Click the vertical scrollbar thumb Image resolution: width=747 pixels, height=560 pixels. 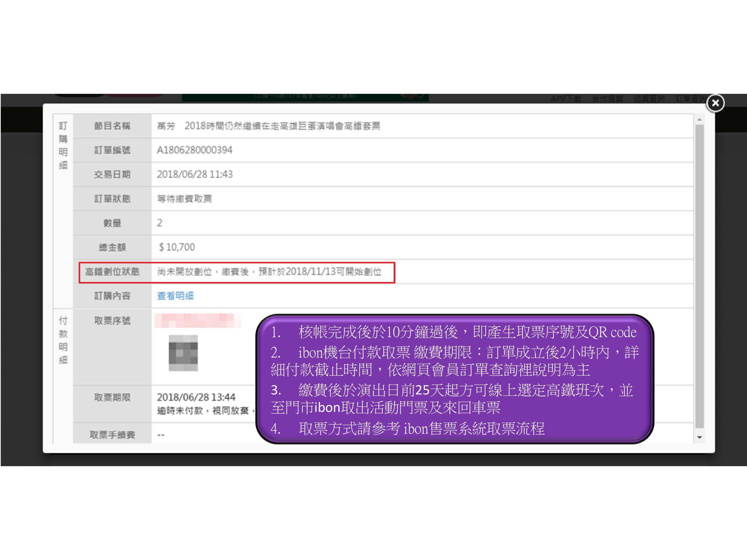click(x=699, y=277)
